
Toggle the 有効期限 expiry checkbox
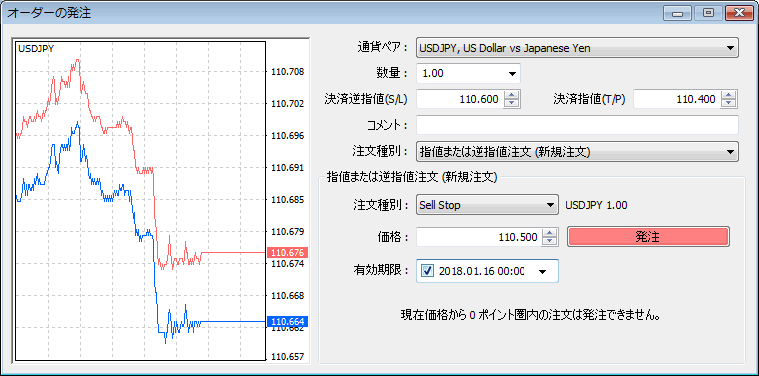click(427, 271)
